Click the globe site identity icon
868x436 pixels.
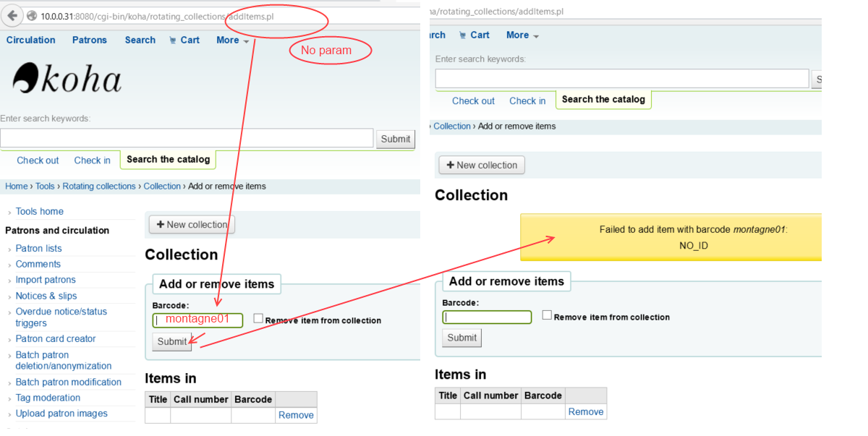[x=32, y=16]
